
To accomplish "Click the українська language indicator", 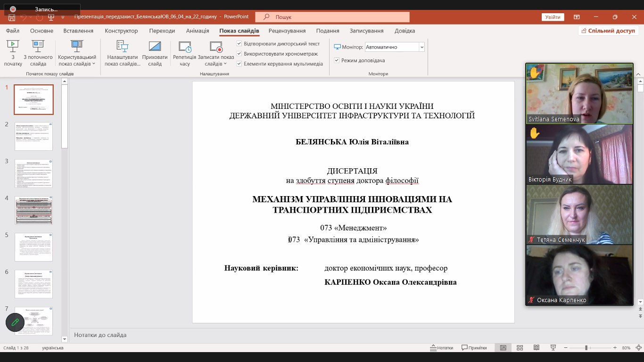I will pyautogui.click(x=53, y=348).
